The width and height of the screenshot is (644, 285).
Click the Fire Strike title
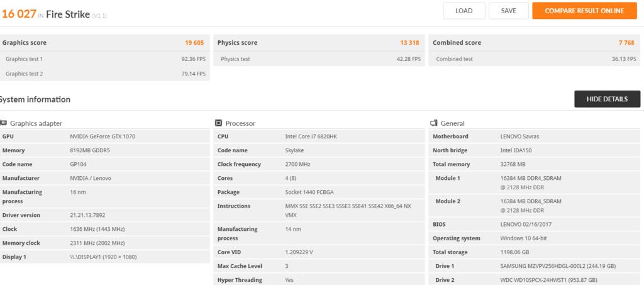[68, 14]
